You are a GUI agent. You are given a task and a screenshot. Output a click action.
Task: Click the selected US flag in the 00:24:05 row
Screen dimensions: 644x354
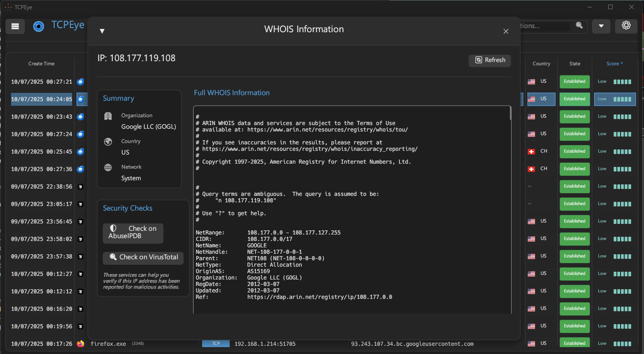click(x=531, y=99)
